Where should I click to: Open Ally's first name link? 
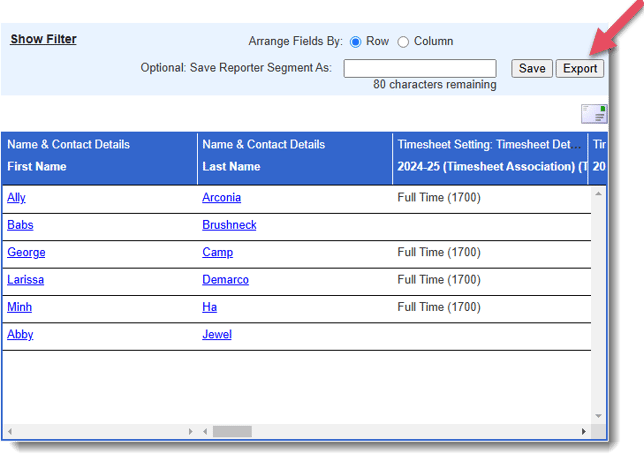[x=16, y=198]
